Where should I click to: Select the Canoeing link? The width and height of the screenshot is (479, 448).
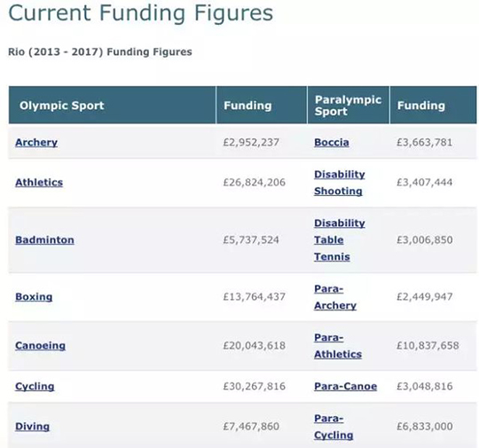point(40,346)
